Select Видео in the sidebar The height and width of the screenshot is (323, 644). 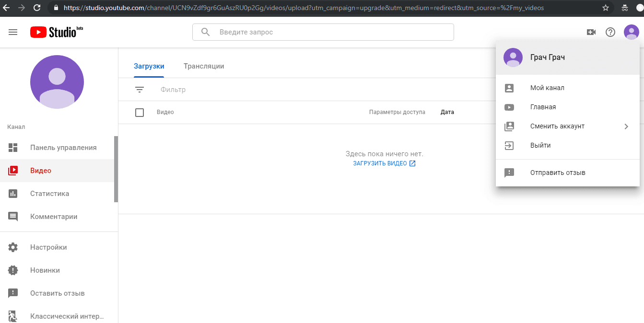57,171
